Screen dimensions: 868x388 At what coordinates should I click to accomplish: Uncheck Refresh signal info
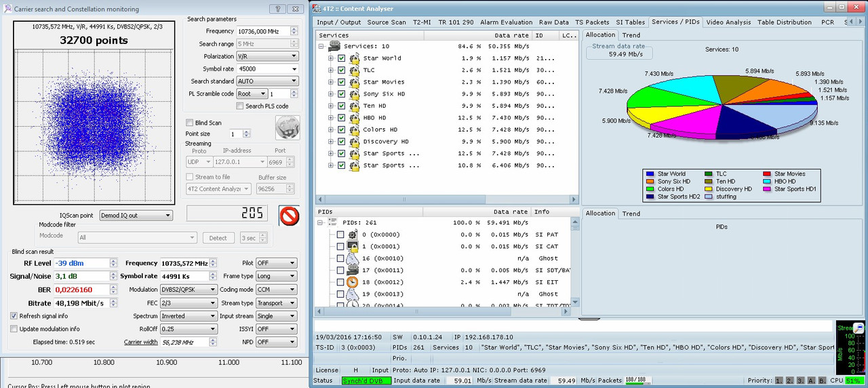click(x=14, y=315)
